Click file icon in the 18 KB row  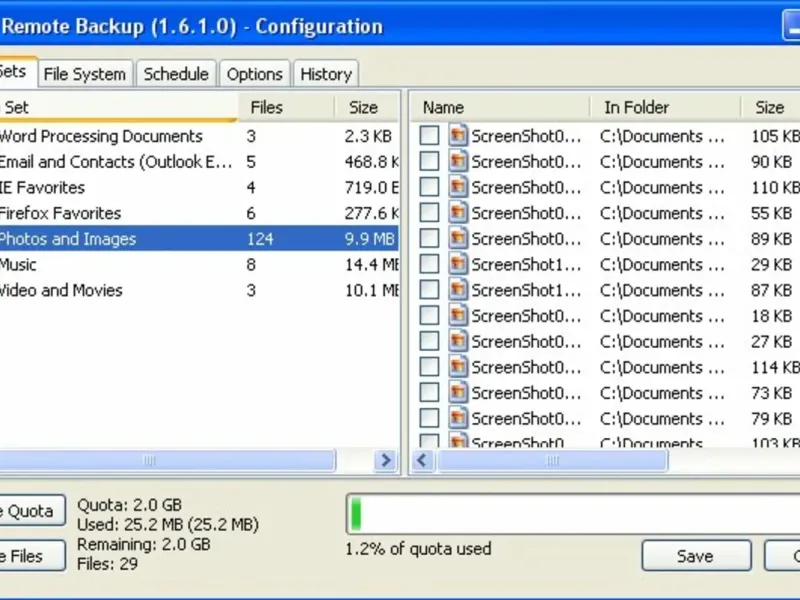[458, 315]
